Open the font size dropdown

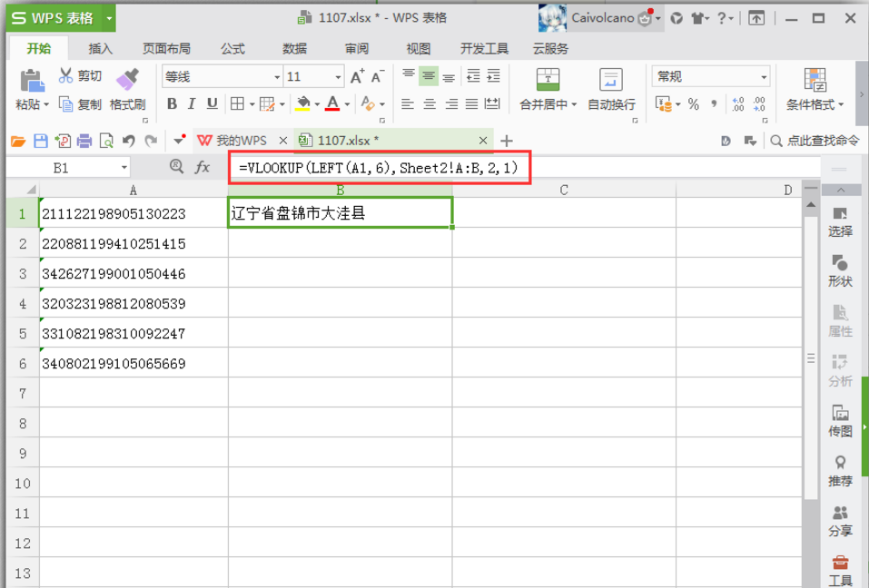[x=338, y=77]
